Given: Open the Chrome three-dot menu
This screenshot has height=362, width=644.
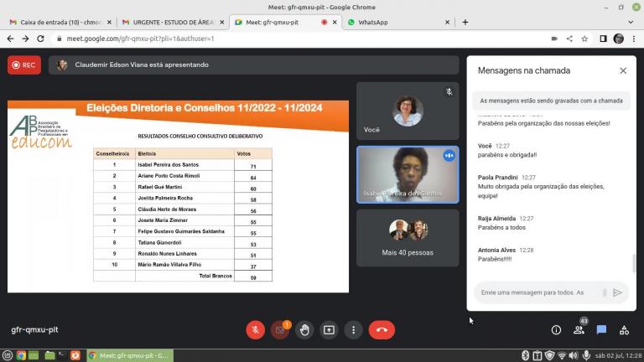Looking at the screenshot, I should point(634,39).
